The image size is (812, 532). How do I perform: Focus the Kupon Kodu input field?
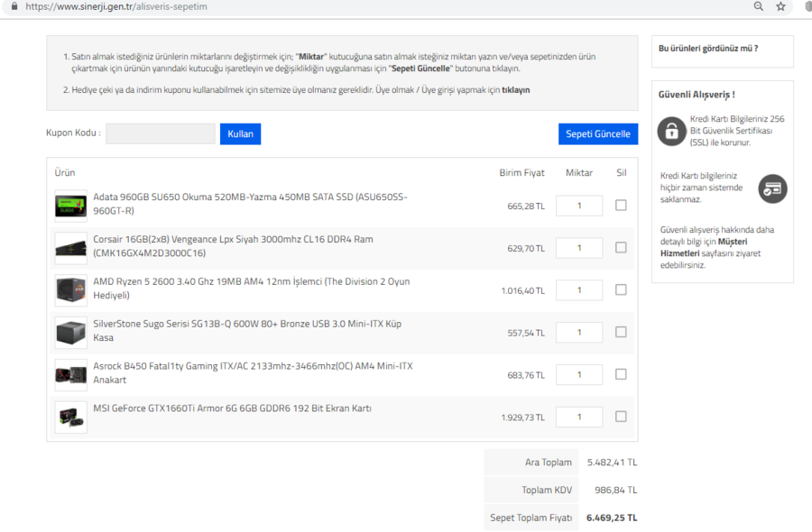tap(160, 134)
